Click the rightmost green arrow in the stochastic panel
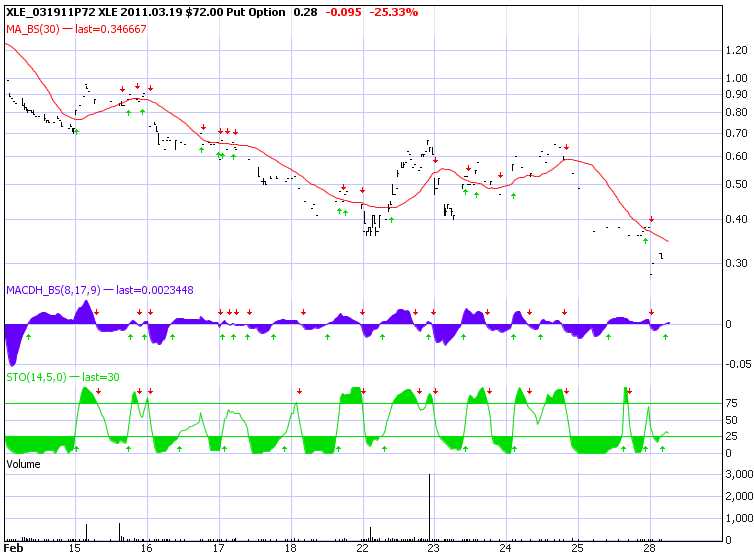754x554 pixels. 663,449
